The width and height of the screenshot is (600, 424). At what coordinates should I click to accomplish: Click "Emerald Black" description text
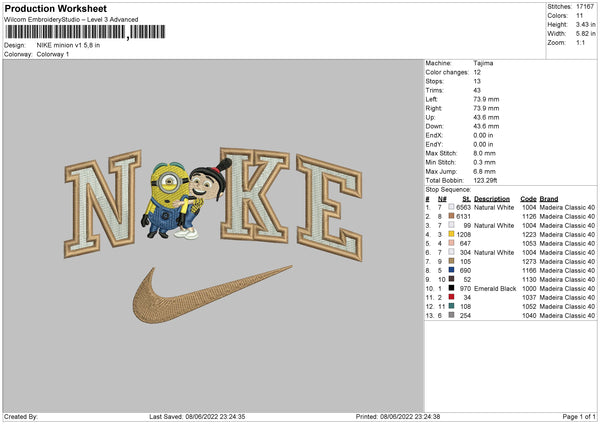[x=495, y=289]
